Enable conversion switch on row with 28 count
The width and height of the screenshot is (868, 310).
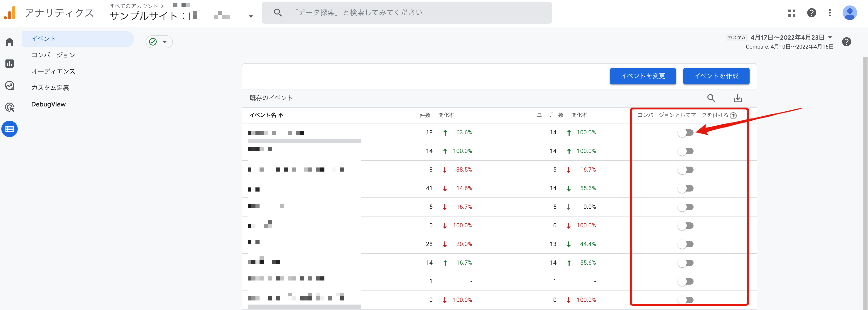685,244
